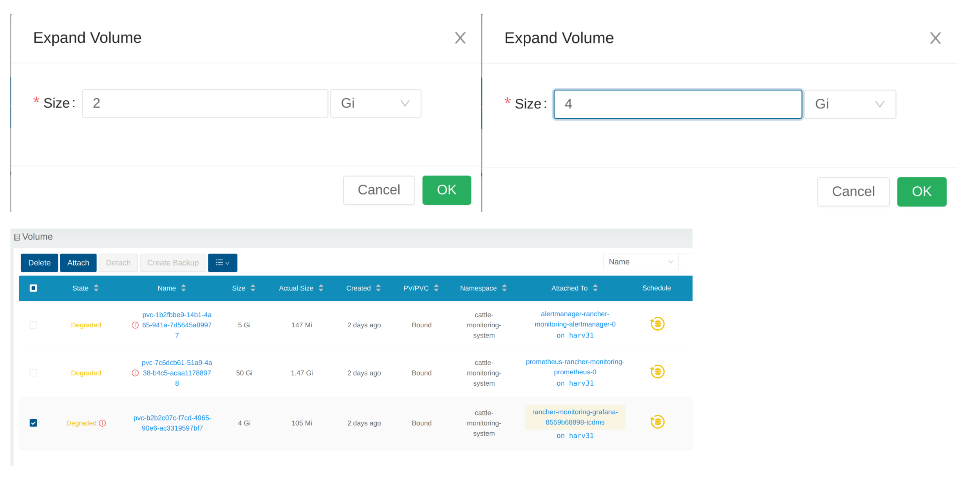980x480 pixels.
Task: Click the schedule icon for grafana volume
Action: (x=658, y=421)
